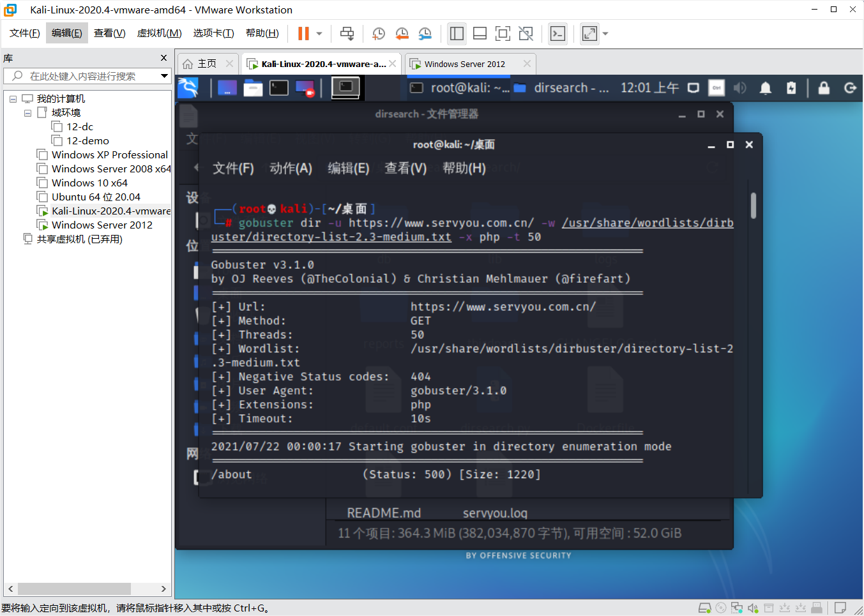
Task: Click the display settings tray icon in Kali
Action: [x=693, y=88]
